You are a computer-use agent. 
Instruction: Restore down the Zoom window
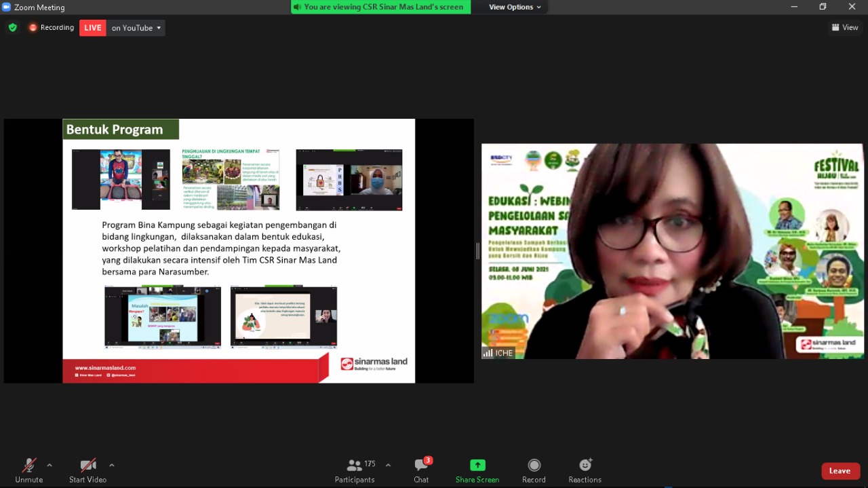(x=823, y=7)
